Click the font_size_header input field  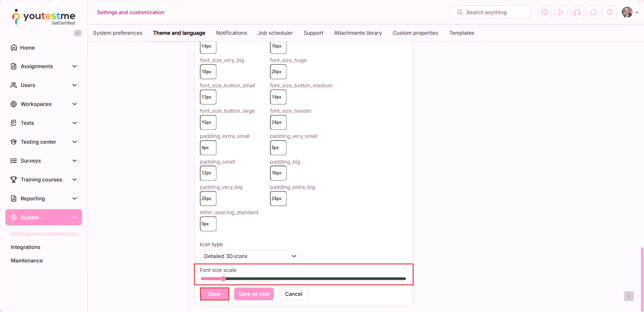(278, 122)
